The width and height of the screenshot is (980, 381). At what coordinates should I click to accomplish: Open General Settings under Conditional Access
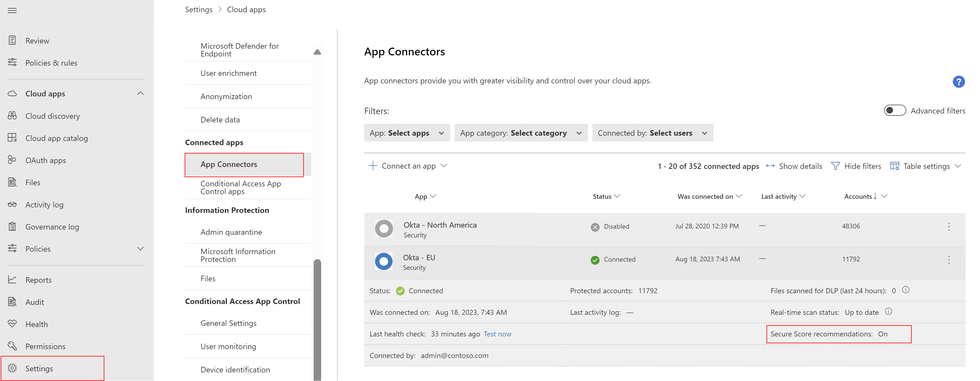pyautogui.click(x=228, y=323)
